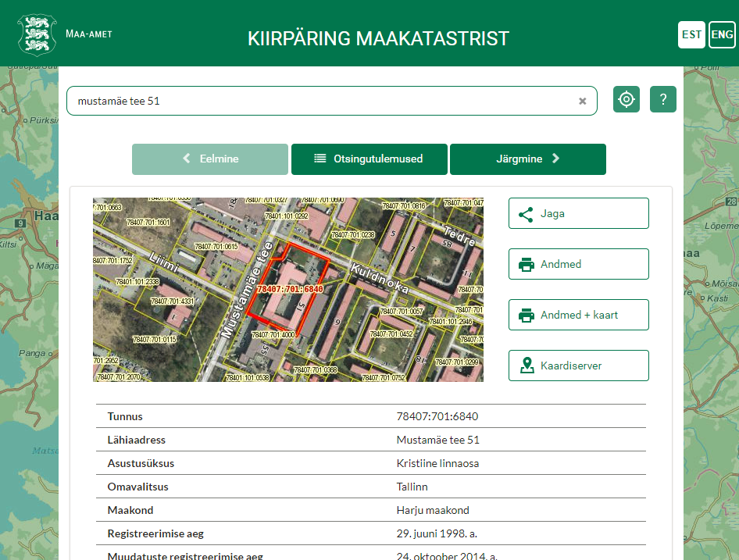Click the Kuldnoka street label on map

pyautogui.click(x=380, y=278)
